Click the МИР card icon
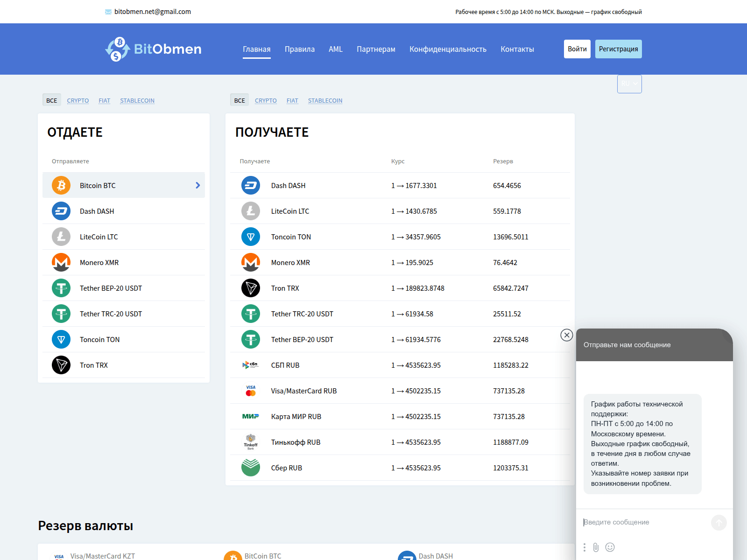 (x=251, y=416)
